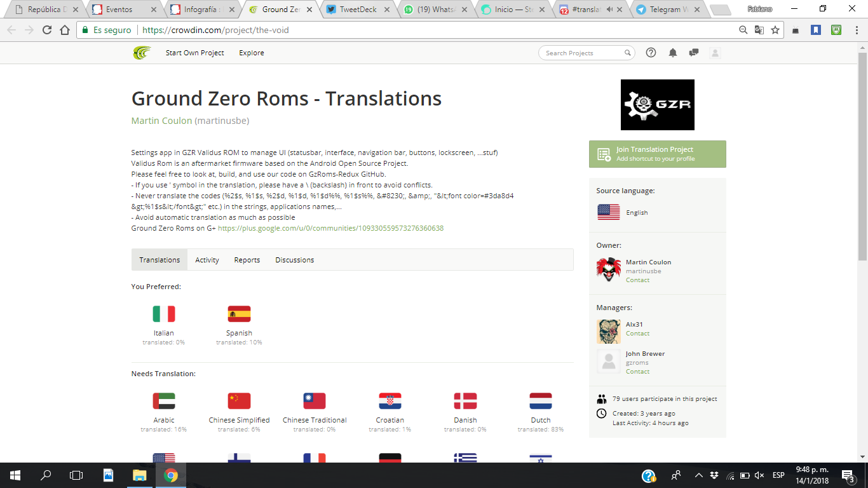The height and width of the screenshot is (488, 868).
Task: Select the Spanish flag
Action: (x=239, y=314)
